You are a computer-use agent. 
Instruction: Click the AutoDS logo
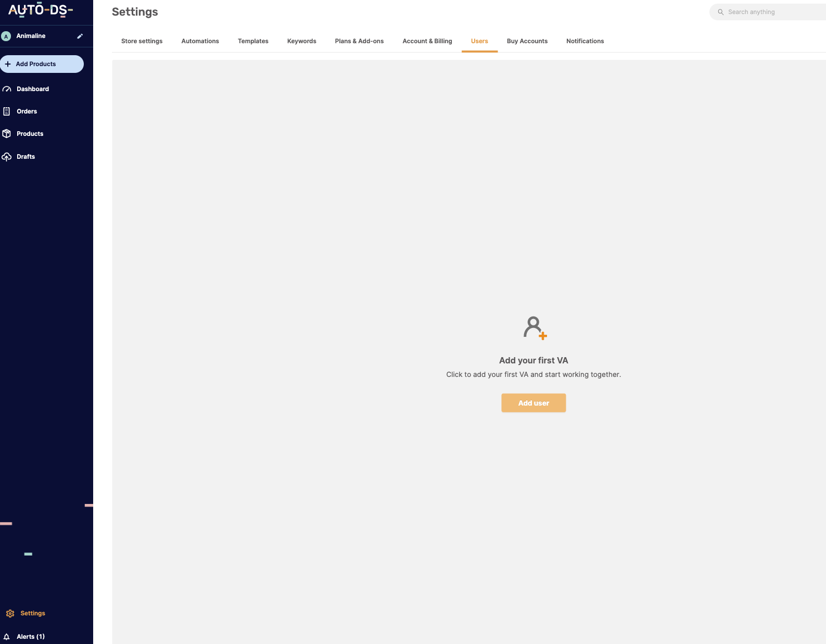coord(41,10)
